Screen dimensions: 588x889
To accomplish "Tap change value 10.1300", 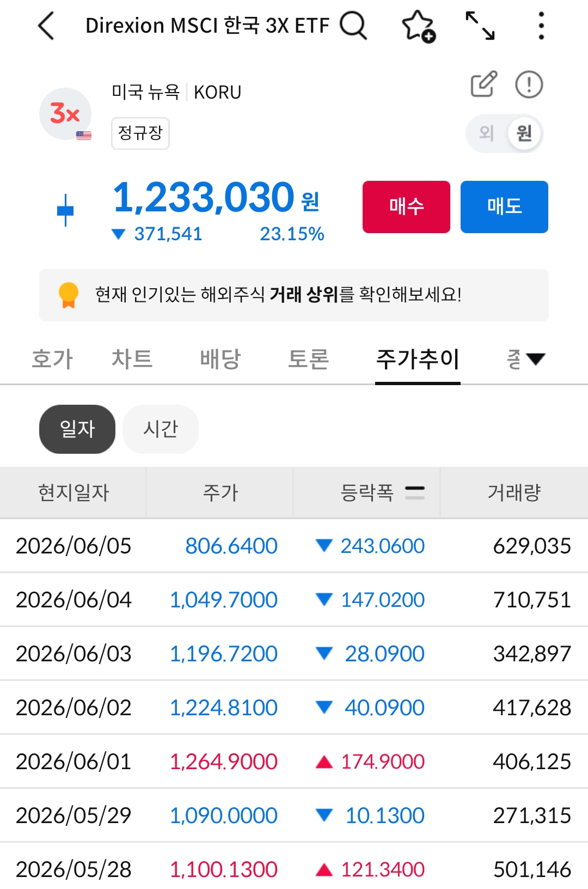I will tap(385, 815).
